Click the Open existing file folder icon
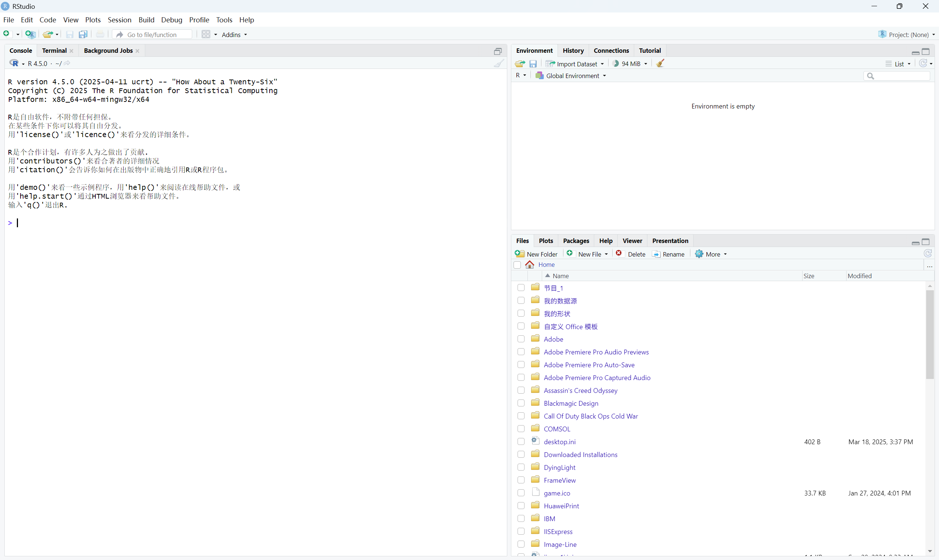 [48, 34]
